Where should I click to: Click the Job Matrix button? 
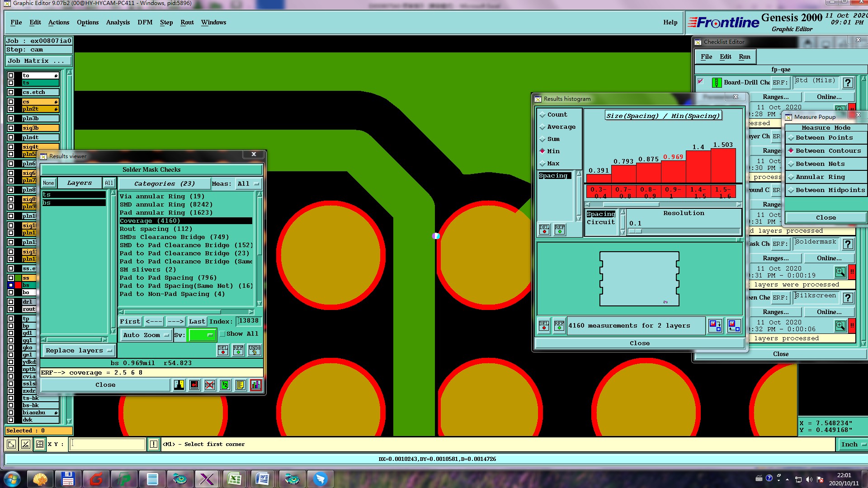coord(39,61)
